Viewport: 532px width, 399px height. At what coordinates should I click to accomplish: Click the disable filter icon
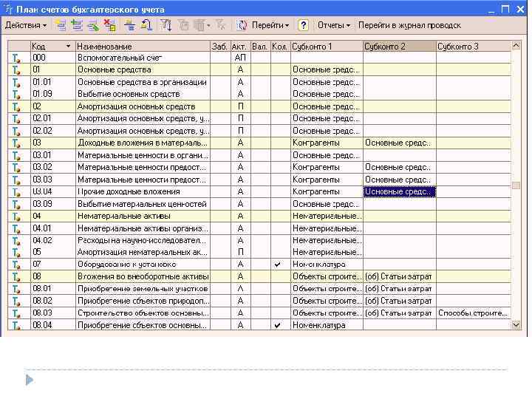[x=220, y=25]
